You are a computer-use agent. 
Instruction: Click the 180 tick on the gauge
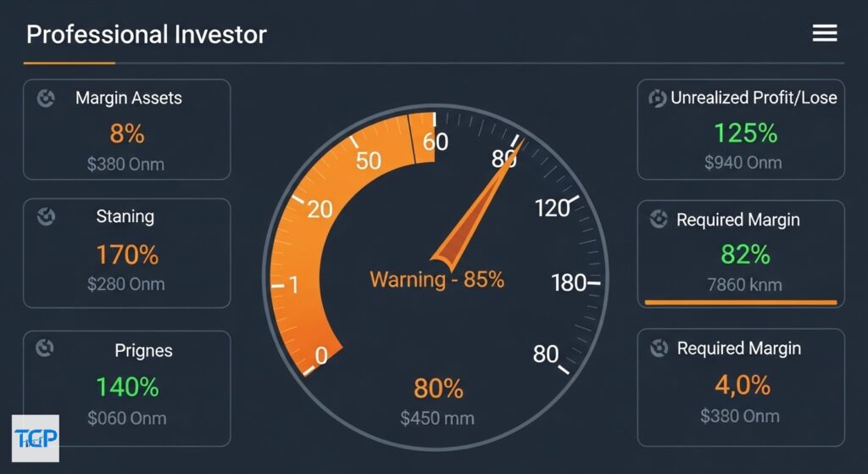pyautogui.click(x=569, y=283)
